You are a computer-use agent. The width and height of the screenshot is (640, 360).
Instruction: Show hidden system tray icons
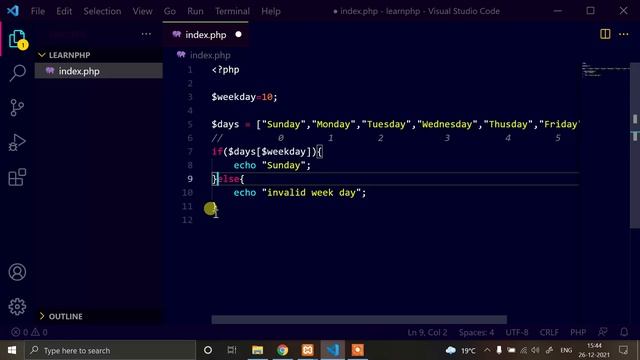487,350
